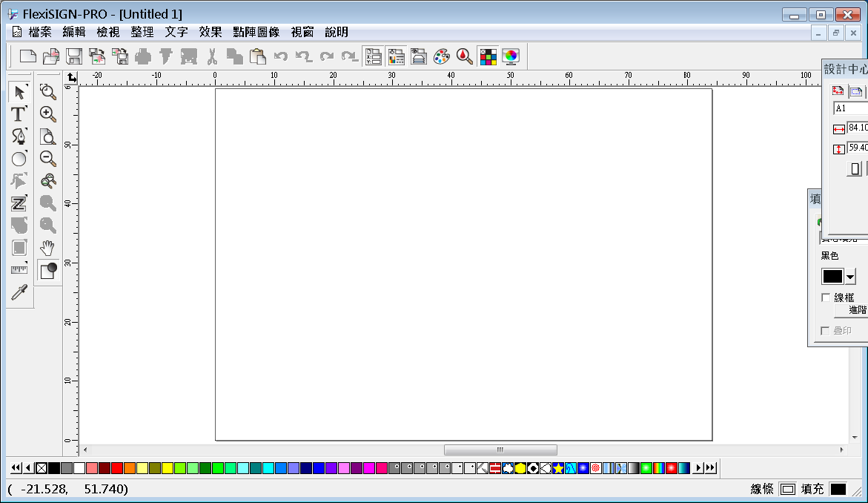The height and width of the screenshot is (503, 868).
Task: Select the Hand pan tool
Action: pos(47,248)
